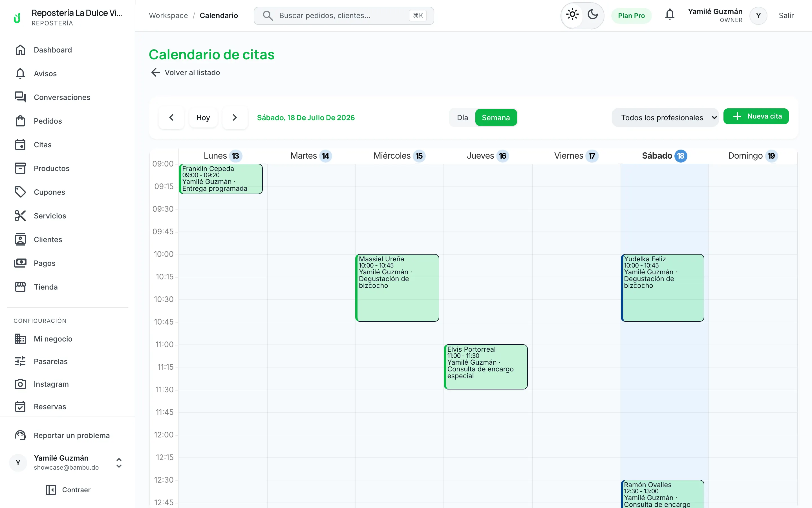
Task: Open the Conversaciones chat icon
Action: pos(20,97)
